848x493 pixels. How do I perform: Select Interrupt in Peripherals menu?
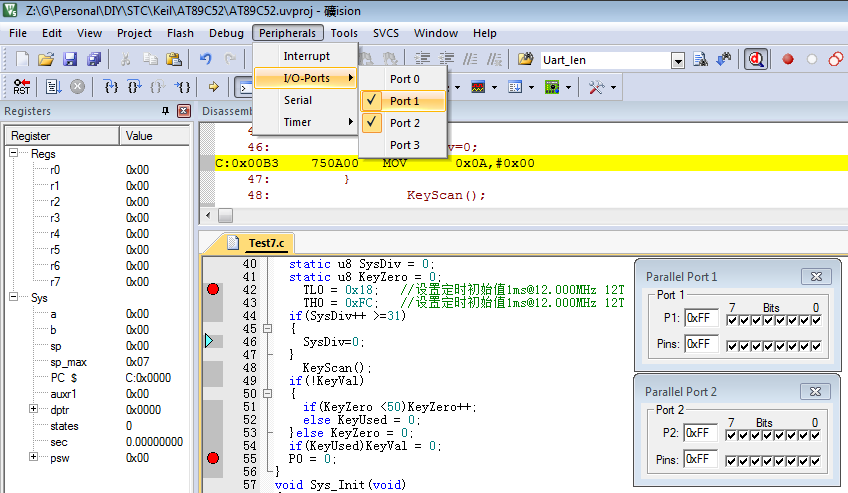click(306, 56)
